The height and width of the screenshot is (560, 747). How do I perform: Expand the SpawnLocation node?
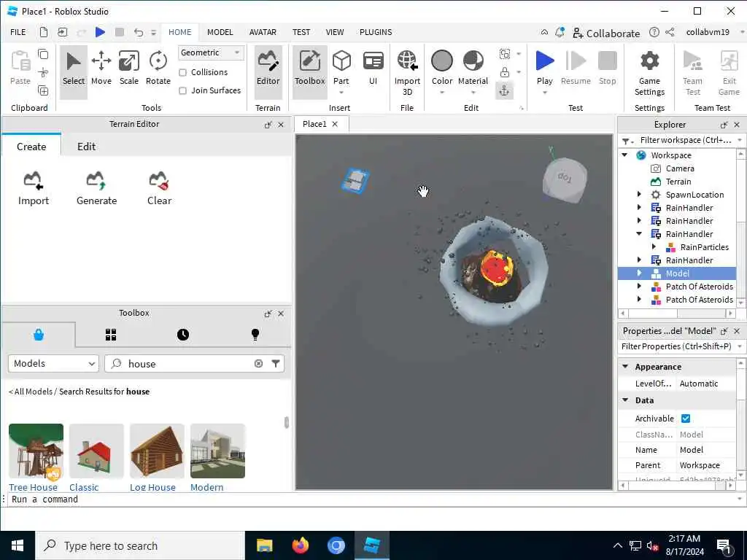tap(639, 194)
